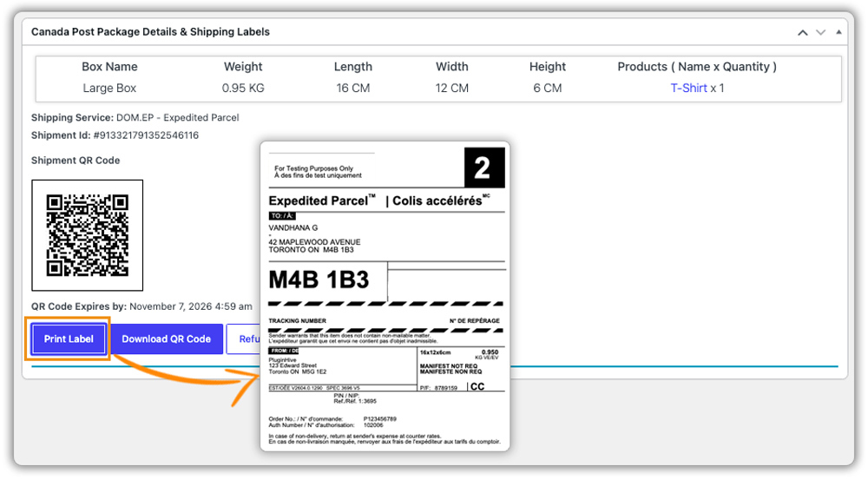The width and height of the screenshot is (868, 480).
Task: Click the Shipping Service DOM.EP line
Action: coord(135,117)
